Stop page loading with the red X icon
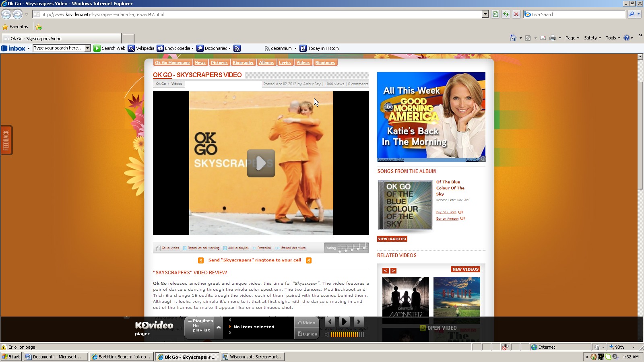The width and height of the screenshot is (644, 362). (x=516, y=14)
